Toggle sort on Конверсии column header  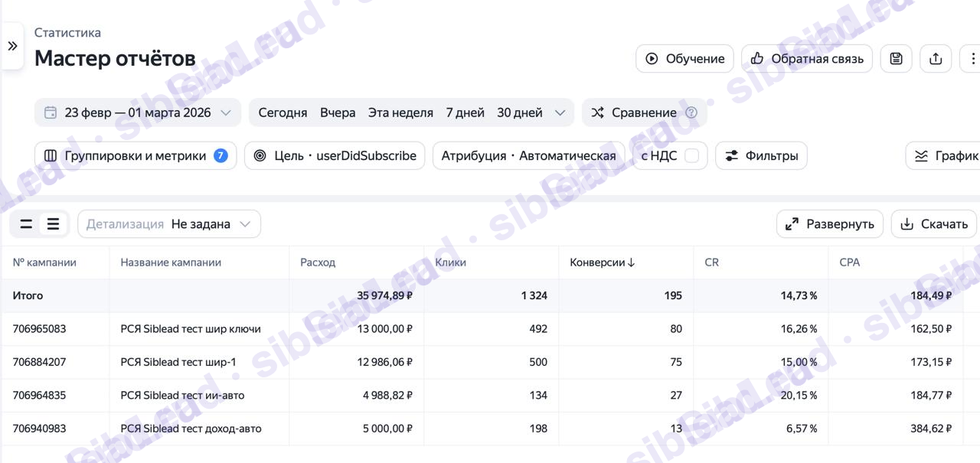click(x=603, y=262)
